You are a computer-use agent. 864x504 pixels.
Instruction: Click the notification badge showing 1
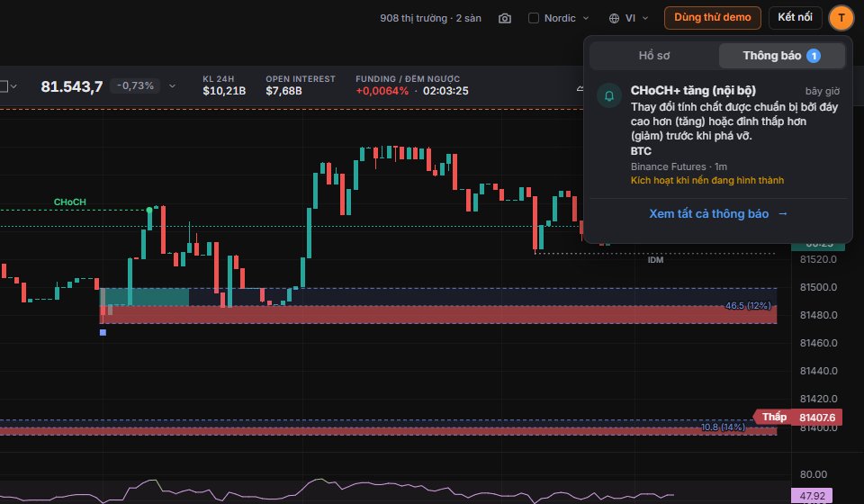tap(814, 56)
